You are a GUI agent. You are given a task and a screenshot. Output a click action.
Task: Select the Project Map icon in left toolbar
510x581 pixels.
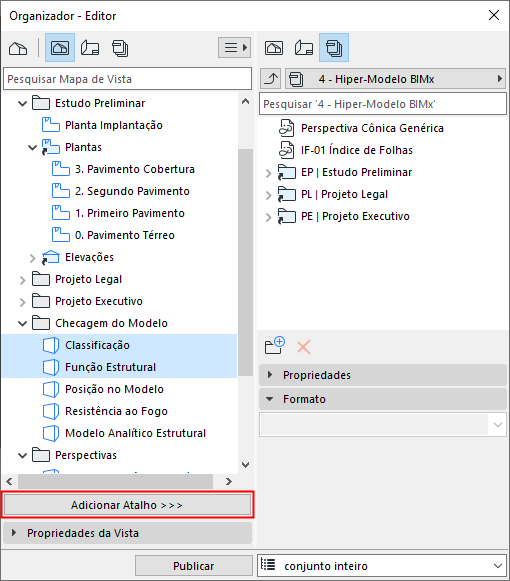[x=18, y=48]
